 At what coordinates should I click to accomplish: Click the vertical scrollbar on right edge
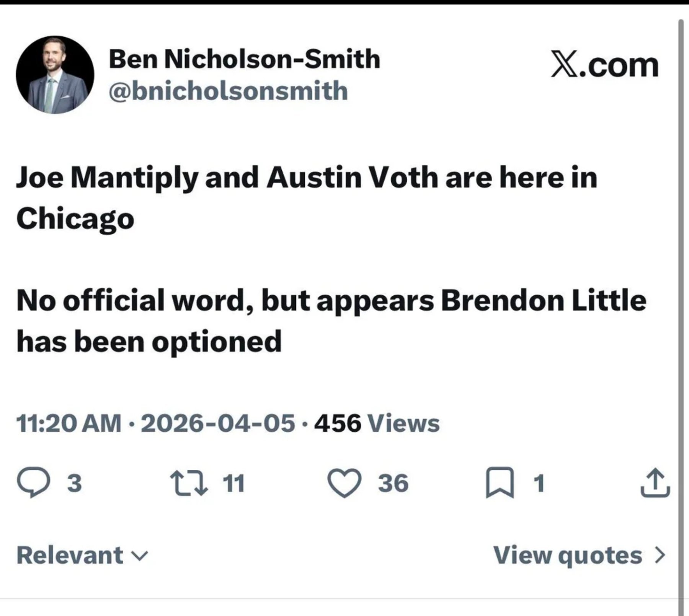pos(681,306)
